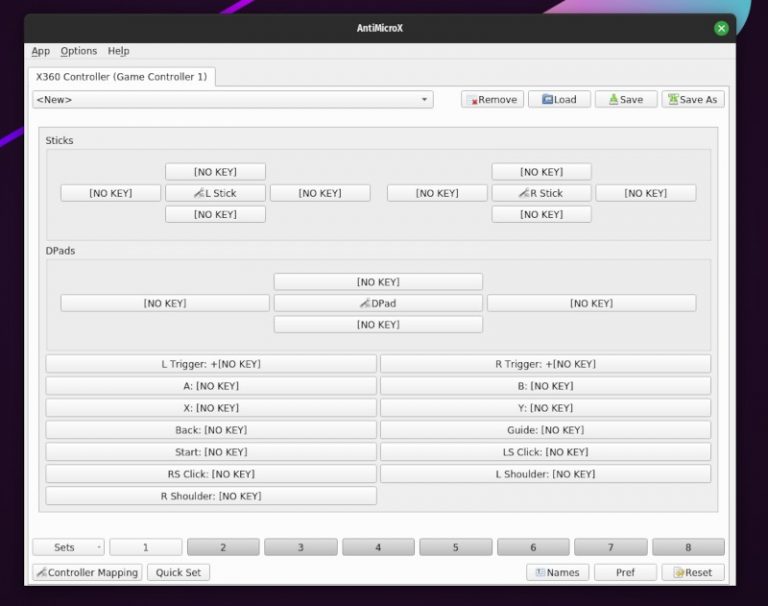Assign key to R Stick right

[646, 193]
